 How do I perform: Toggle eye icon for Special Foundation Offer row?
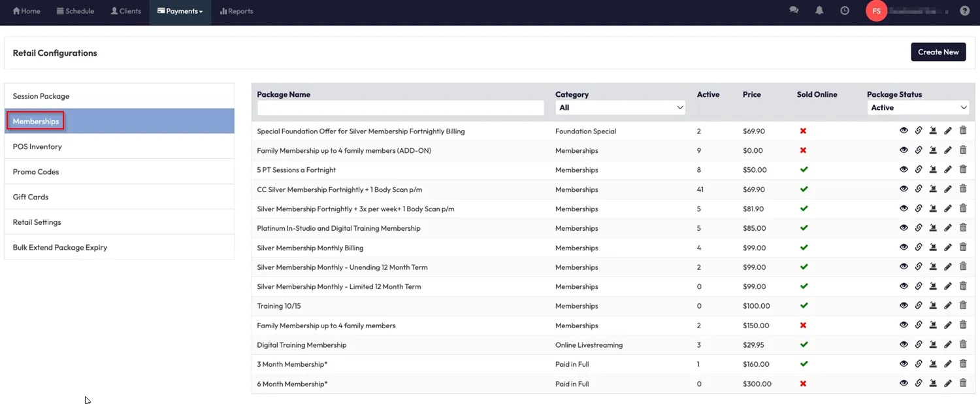coord(904,131)
